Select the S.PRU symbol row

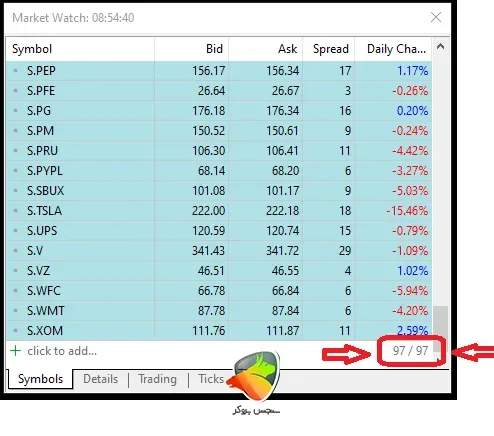point(219,151)
